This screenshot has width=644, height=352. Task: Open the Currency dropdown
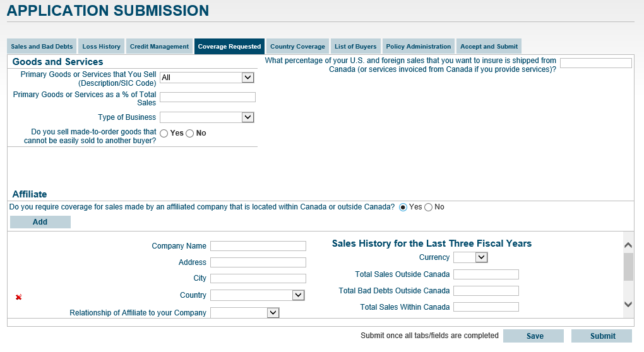click(x=470, y=257)
